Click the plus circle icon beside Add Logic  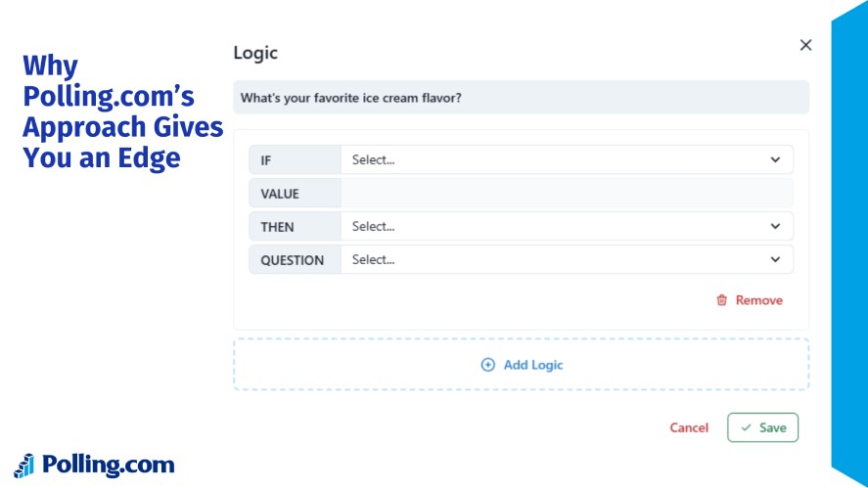click(x=487, y=365)
